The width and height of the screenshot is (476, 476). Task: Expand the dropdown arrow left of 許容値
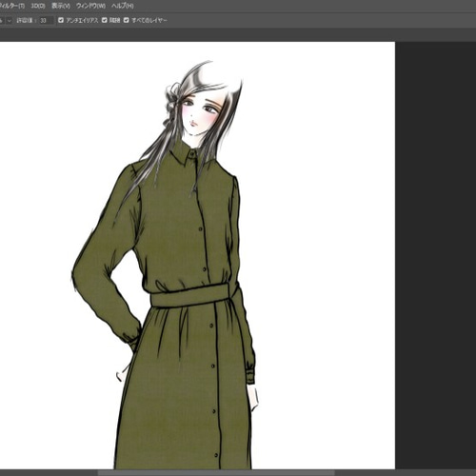click(9, 21)
